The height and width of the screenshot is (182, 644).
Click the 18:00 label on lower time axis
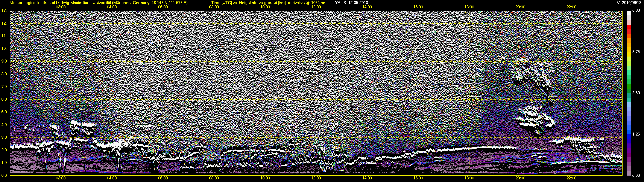[469, 178]
